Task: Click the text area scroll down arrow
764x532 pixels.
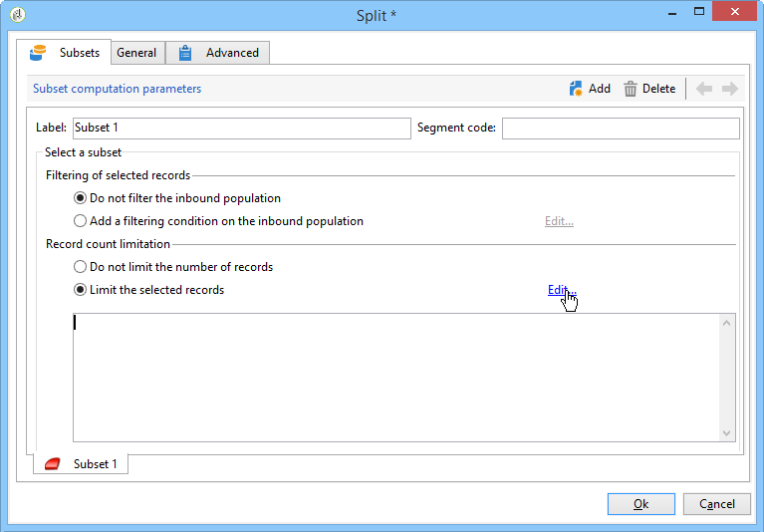Action: [x=726, y=433]
